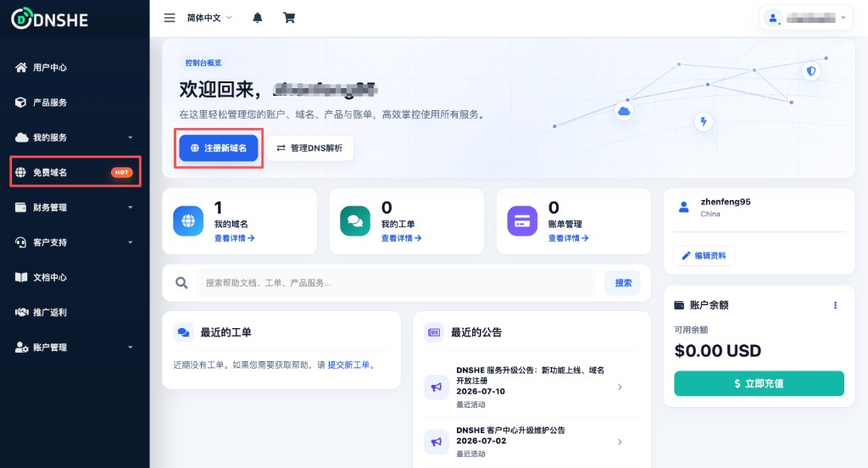The image size is (868, 468).
Task: Click the magnifier icon in search bar
Action: click(x=181, y=283)
